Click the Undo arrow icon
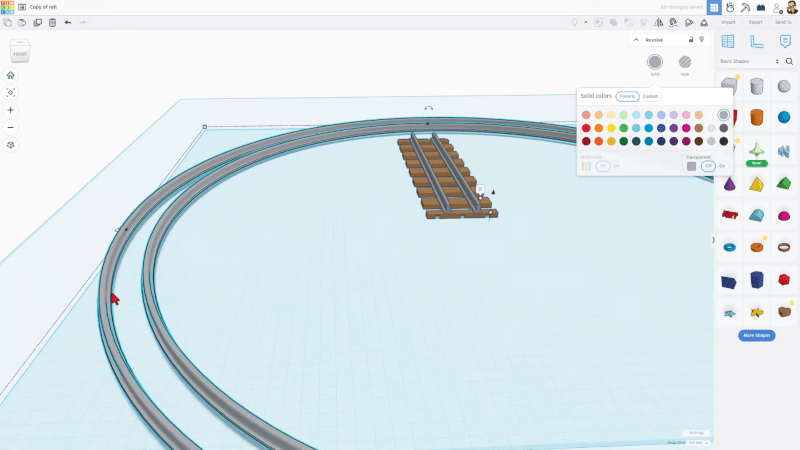800x450 pixels. click(x=68, y=22)
